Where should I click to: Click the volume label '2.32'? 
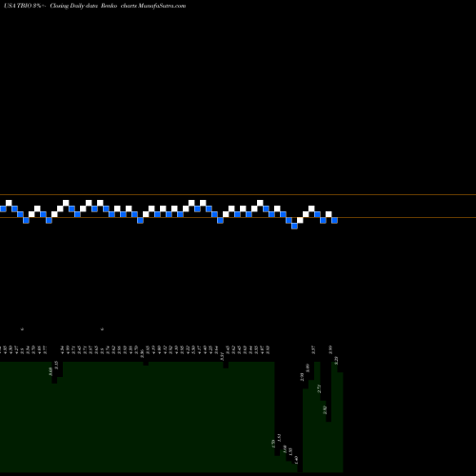325,410
